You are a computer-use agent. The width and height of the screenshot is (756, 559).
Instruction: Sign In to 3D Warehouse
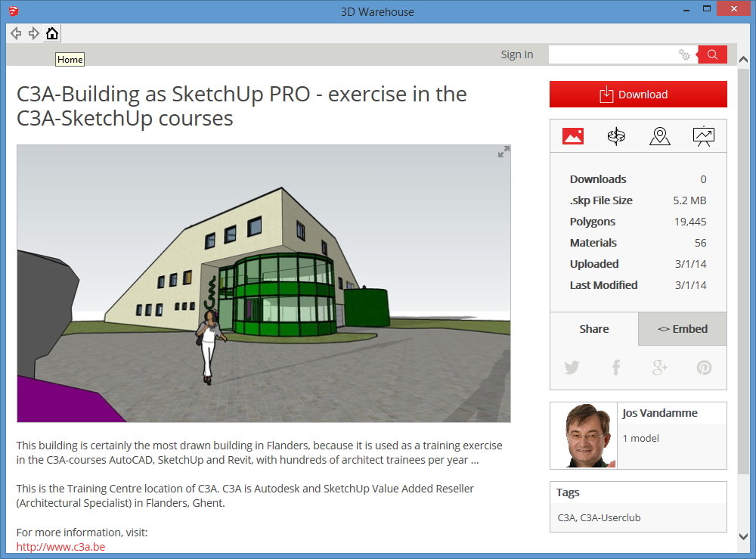(x=517, y=54)
